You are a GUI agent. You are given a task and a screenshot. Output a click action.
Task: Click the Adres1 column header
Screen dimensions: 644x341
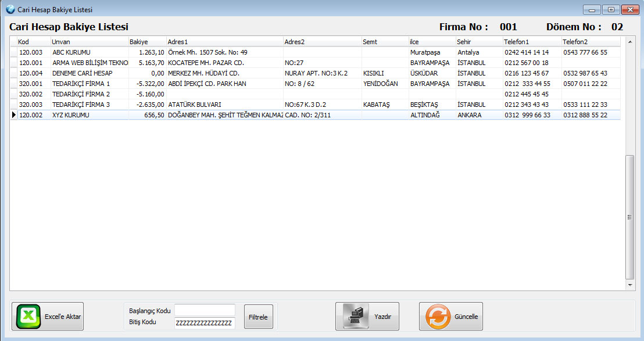coord(225,42)
